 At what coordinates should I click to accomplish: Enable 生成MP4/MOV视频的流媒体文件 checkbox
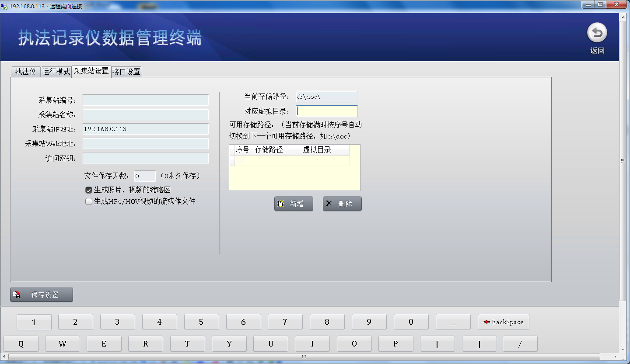click(89, 201)
